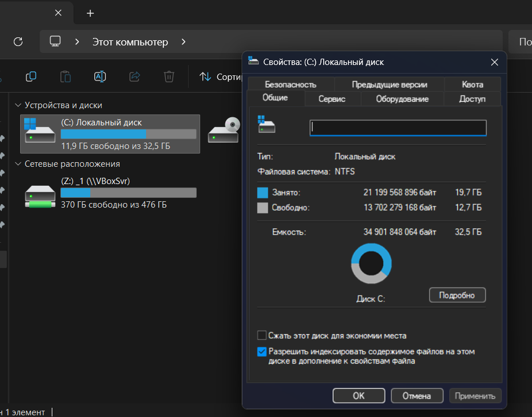The height and width of the screenshot is (417, 532).
Task: Open the Этот компьютер breadcrumb
Action: tap(130, 42)
